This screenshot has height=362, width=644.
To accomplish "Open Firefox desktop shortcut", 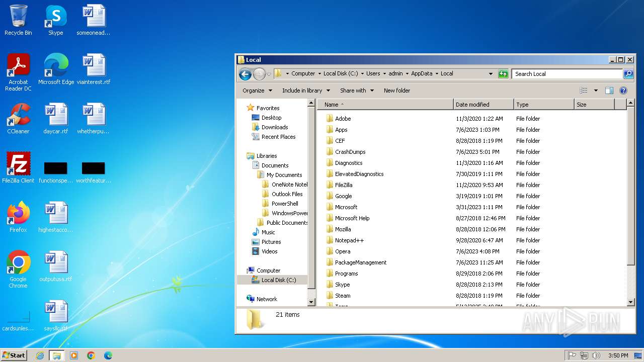I will click(x=18, y=217).
